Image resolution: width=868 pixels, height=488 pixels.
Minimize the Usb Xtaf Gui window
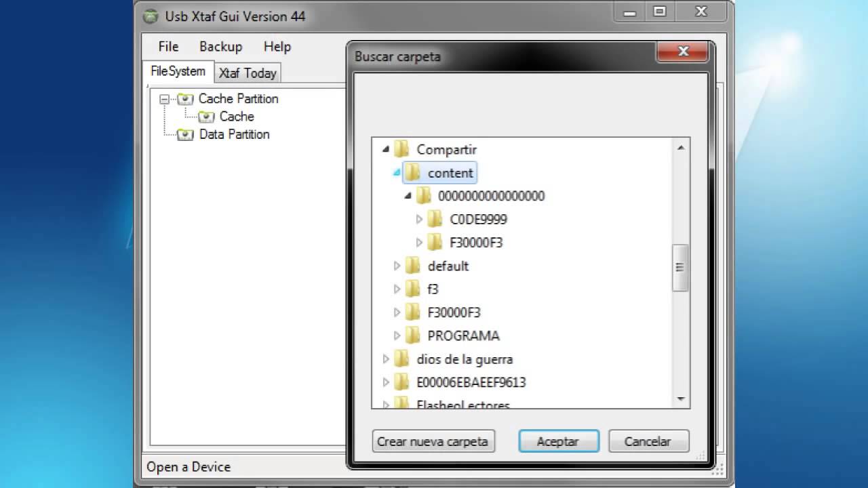pos(629,12)
